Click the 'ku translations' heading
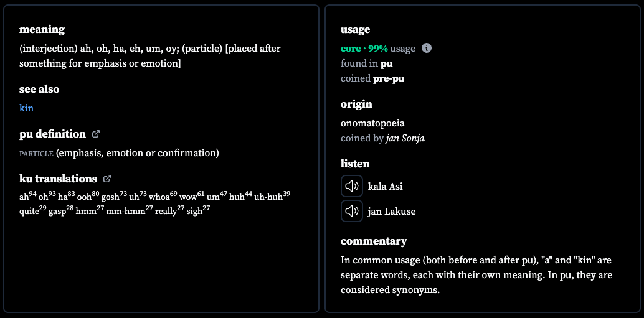 tap(58, 179)
